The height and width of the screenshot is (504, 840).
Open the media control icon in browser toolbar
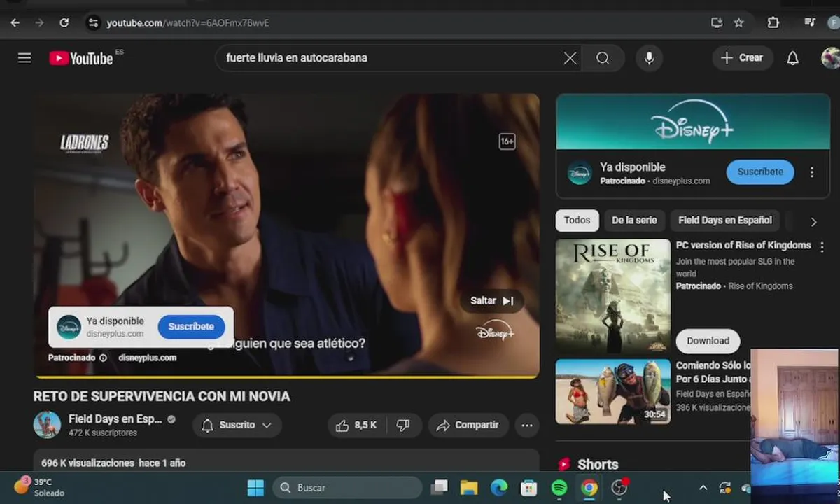[810, 22]
